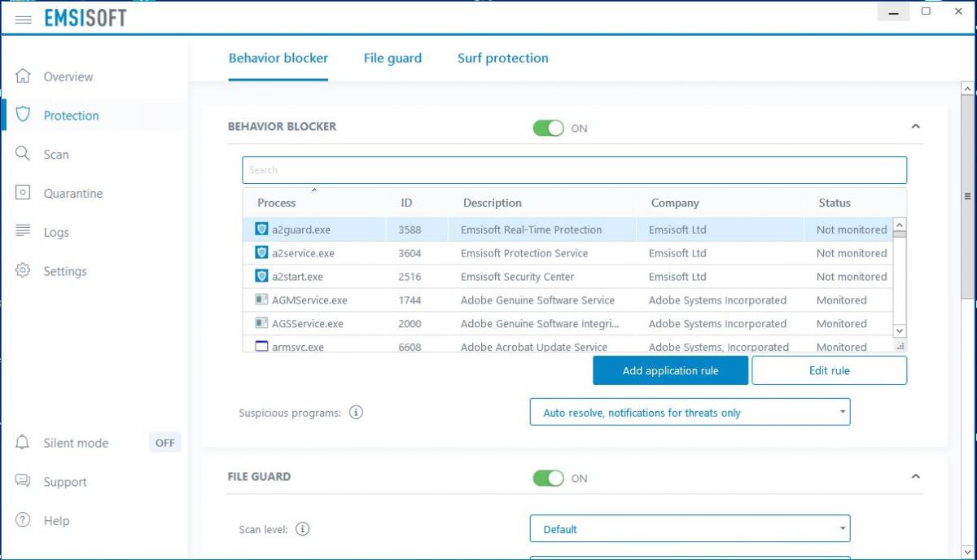Click process list scroll up arrow
Viewport: 977px width, 560px height.
click(900, 225)
